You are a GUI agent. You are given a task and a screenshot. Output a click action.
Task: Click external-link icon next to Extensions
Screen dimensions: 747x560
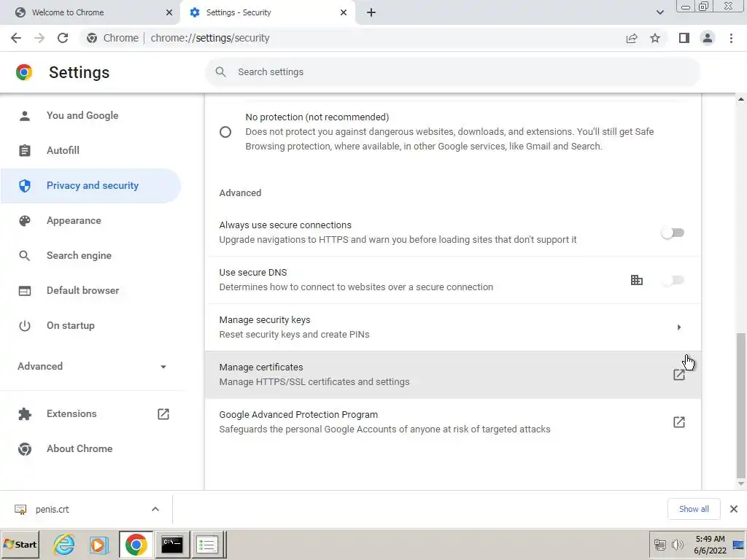pyautogui.click(x=163, y=414)
